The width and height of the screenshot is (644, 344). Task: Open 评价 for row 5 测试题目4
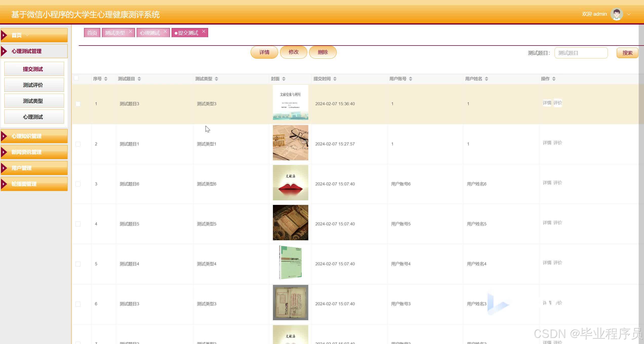coord(558,263)
